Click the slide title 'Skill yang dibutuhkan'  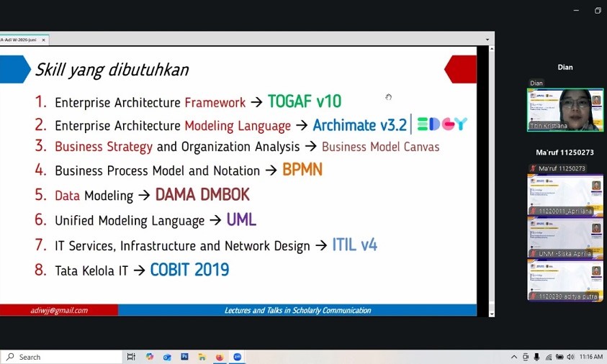pos(112,70)
